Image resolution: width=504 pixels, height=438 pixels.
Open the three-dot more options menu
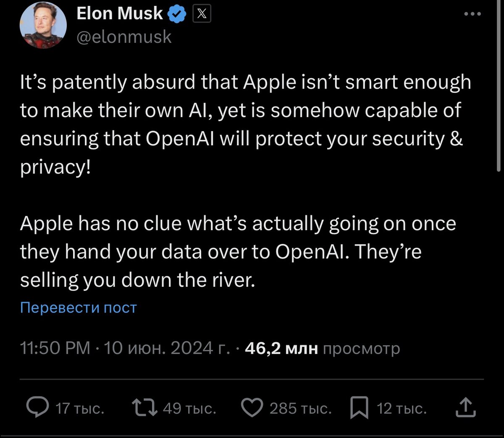[x=472, y=14]
